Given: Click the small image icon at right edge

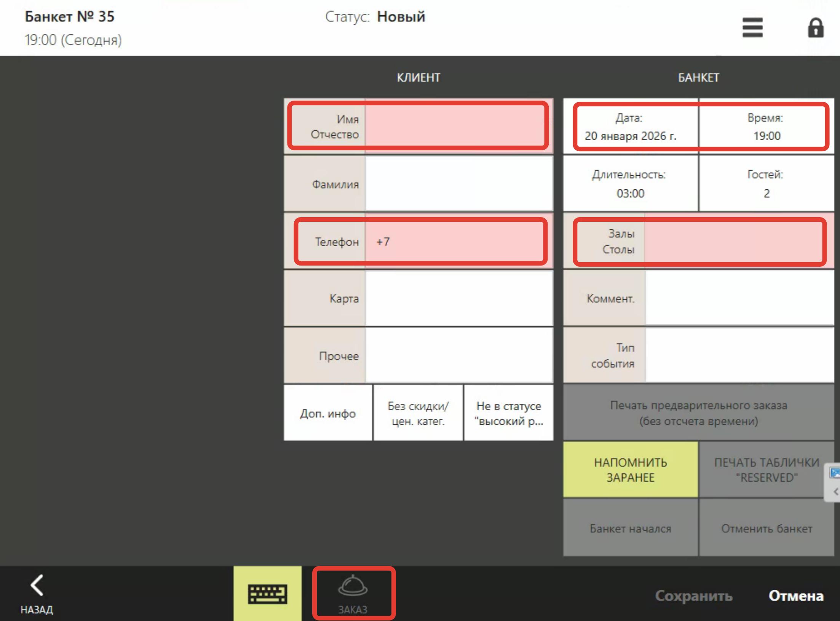Looking at the screenshot, I should point(834,473).
